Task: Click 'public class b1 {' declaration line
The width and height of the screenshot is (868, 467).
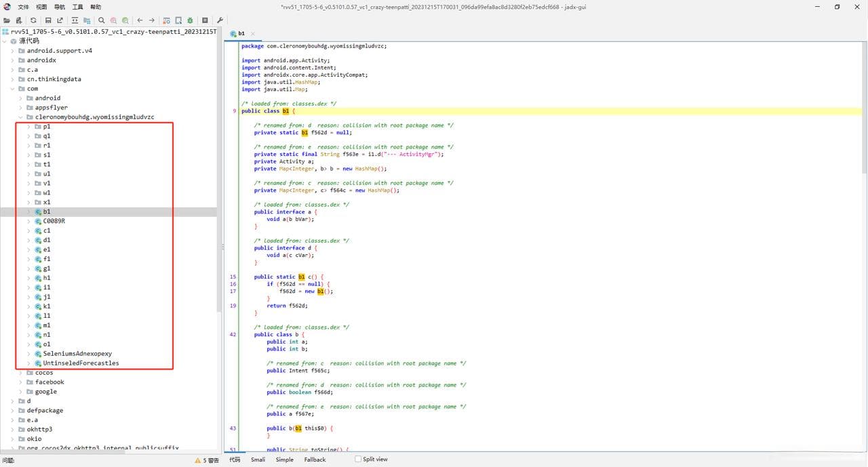Action: coord(269,111)
